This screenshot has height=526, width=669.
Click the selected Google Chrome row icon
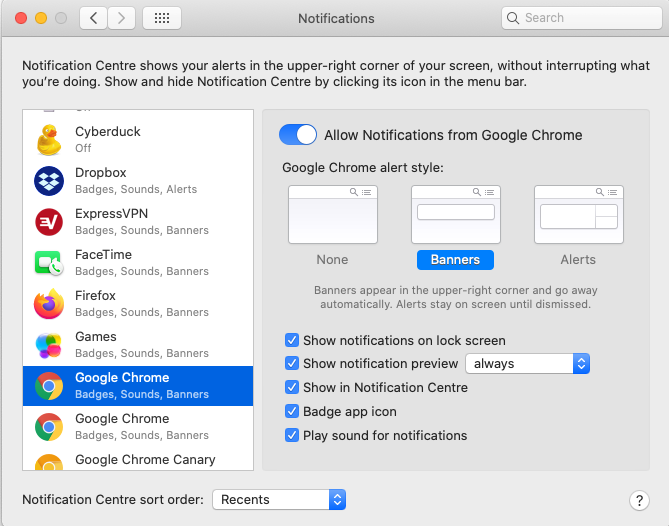coord(49,386)
